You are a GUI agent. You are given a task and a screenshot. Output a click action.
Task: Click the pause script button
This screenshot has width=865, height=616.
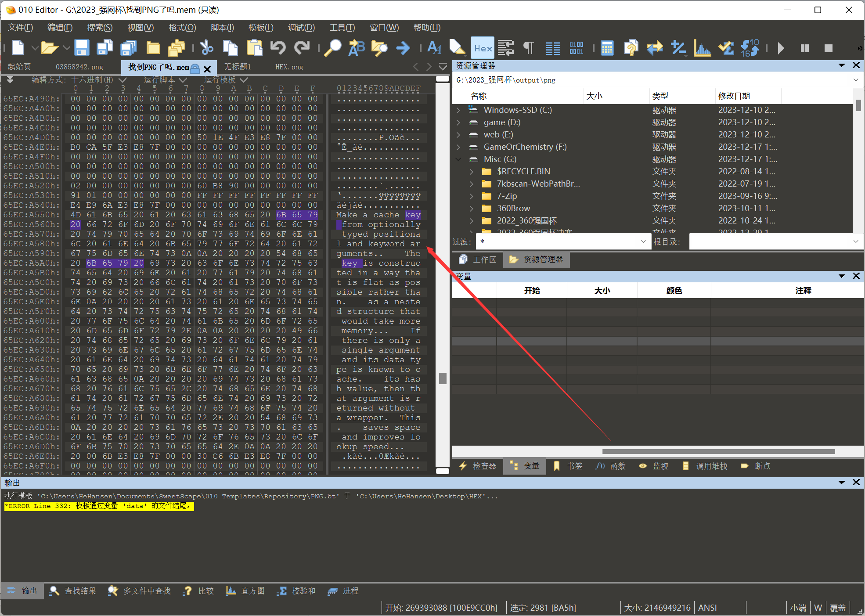pyautogui.click(x=804, y=48)
